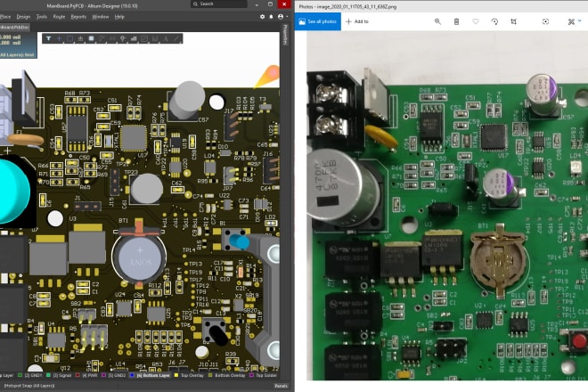588x392 pixels.
Task: Click the blue Bottom Layer color swatch
Action: [x=132, y=375]
